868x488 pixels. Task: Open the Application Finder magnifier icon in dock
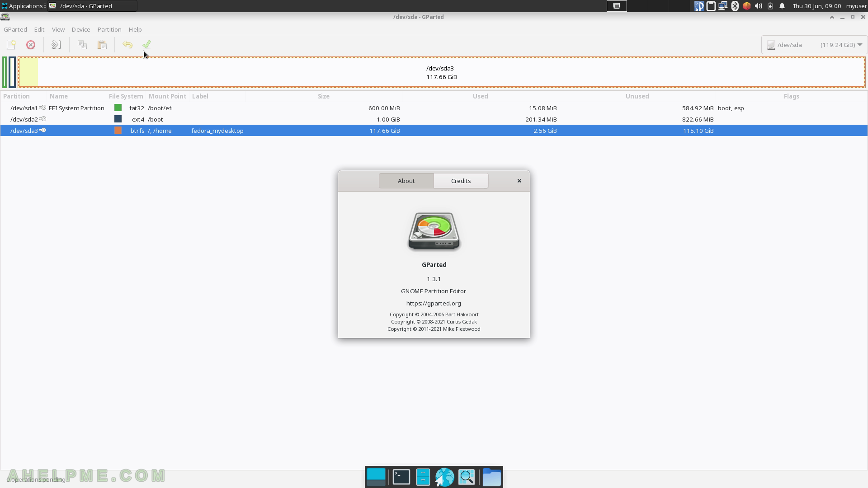[x=467, y=477]
